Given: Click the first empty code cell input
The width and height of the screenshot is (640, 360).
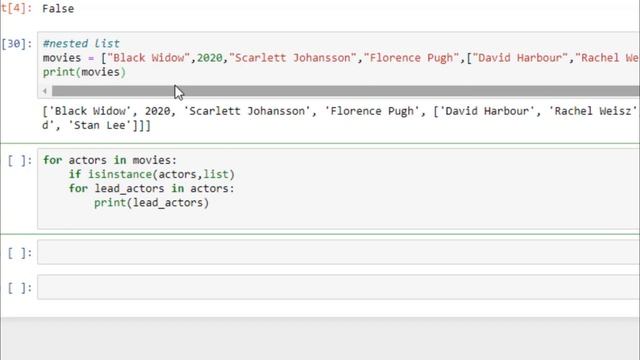Looking at the screenshot, I should coord(338,252).
